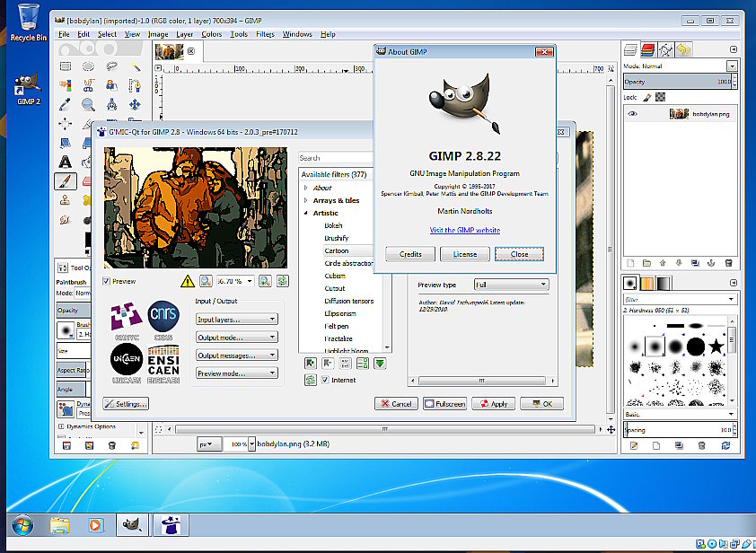The height and width of the screenshot is (553, 756).
Task: Click the License button in About GIMP
Action: pyautogui.click(x=465, y=254)
